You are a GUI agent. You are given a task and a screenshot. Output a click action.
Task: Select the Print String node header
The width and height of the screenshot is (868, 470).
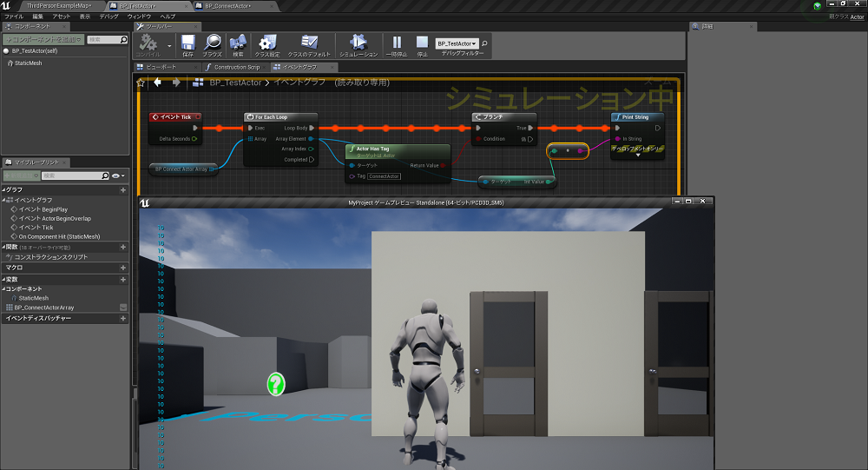[x=637, y=117]
